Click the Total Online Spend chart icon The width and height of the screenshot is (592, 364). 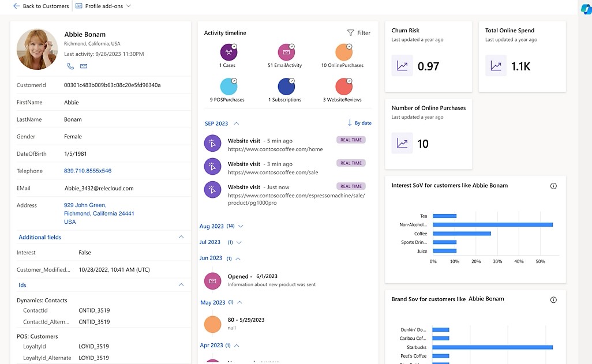496,66
